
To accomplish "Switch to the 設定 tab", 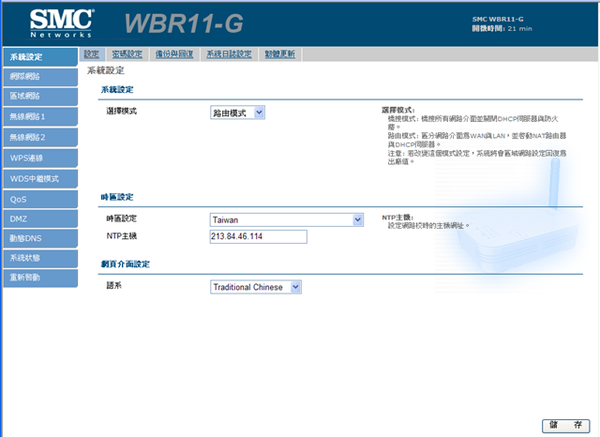I will coord(91,54).
